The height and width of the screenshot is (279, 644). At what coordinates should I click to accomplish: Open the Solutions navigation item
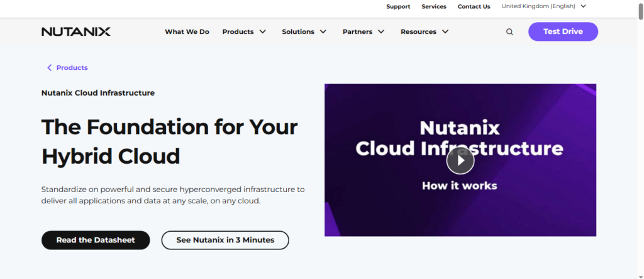pyautogui.click(x=297, y=31)
